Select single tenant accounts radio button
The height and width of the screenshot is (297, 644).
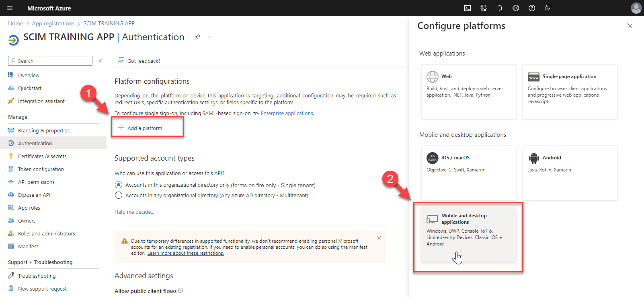click(x=119, y=185)
